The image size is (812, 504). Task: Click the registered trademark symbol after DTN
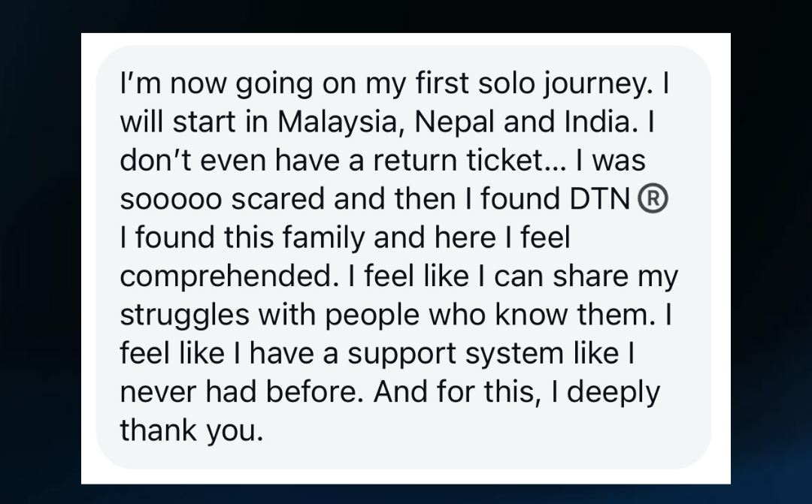coord(653,199)
